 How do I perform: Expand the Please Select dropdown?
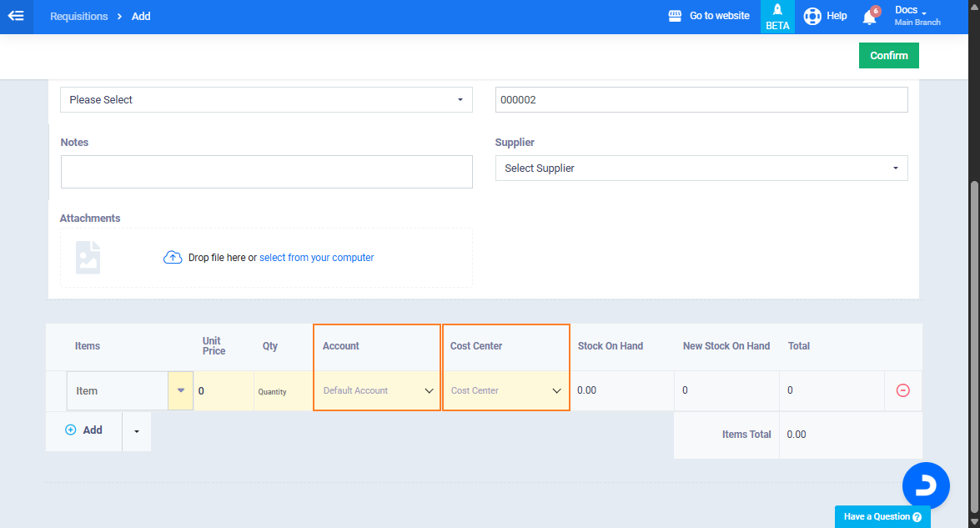[x=266, y=100]
